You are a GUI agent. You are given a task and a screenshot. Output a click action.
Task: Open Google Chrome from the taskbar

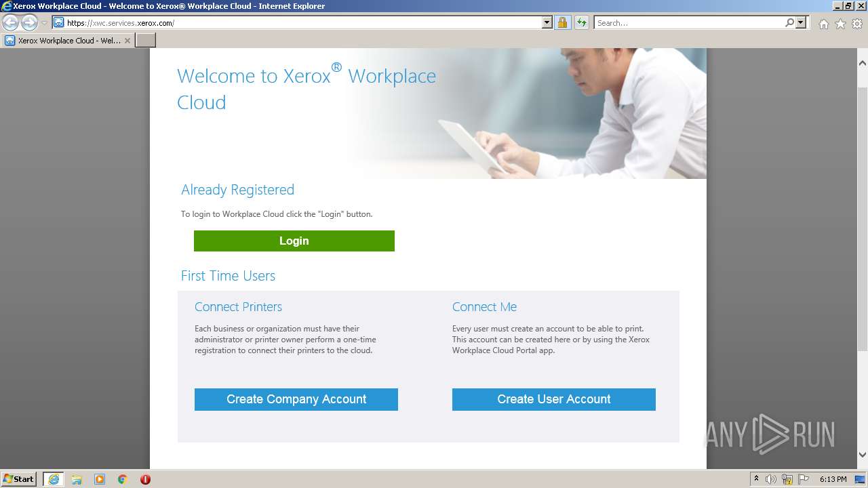pos(123,479)
